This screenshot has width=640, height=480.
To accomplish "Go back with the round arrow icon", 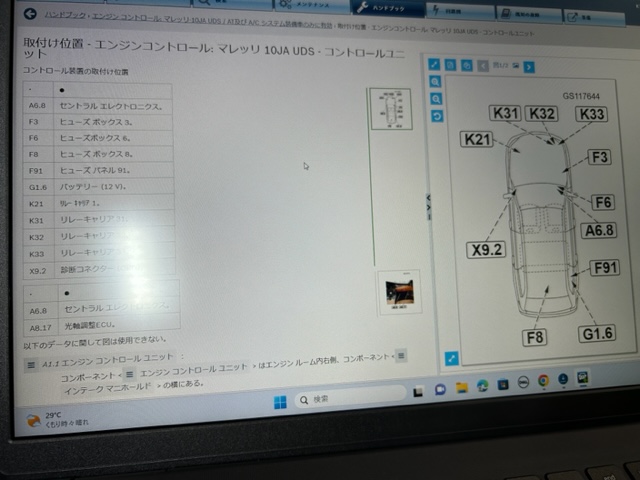I will coord(30,14).
